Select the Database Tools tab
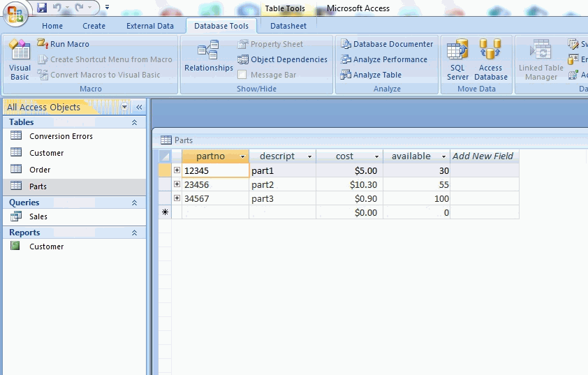This screenshot has height=375, width=588. coord(221,26)
